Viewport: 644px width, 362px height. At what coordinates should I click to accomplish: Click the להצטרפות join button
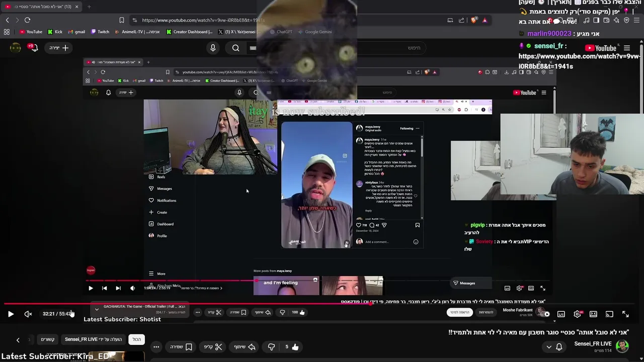point(486,312)
